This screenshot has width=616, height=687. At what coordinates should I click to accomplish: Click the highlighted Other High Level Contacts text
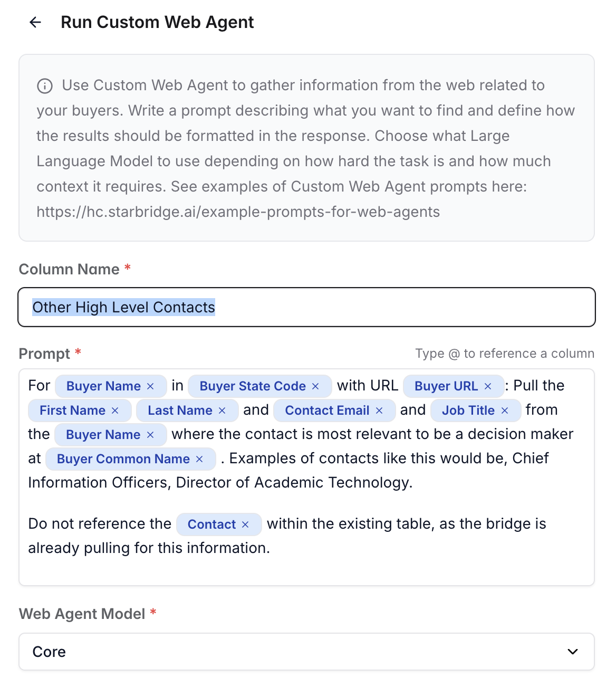(123, 307)
